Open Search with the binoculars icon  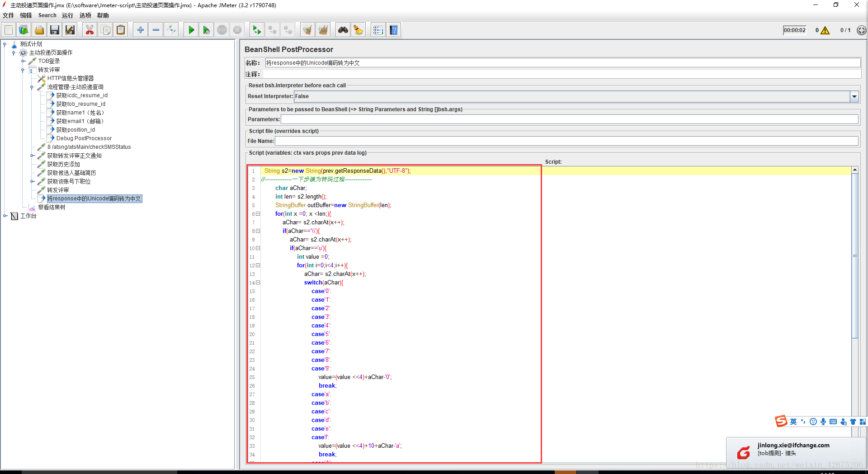(343, 30)
